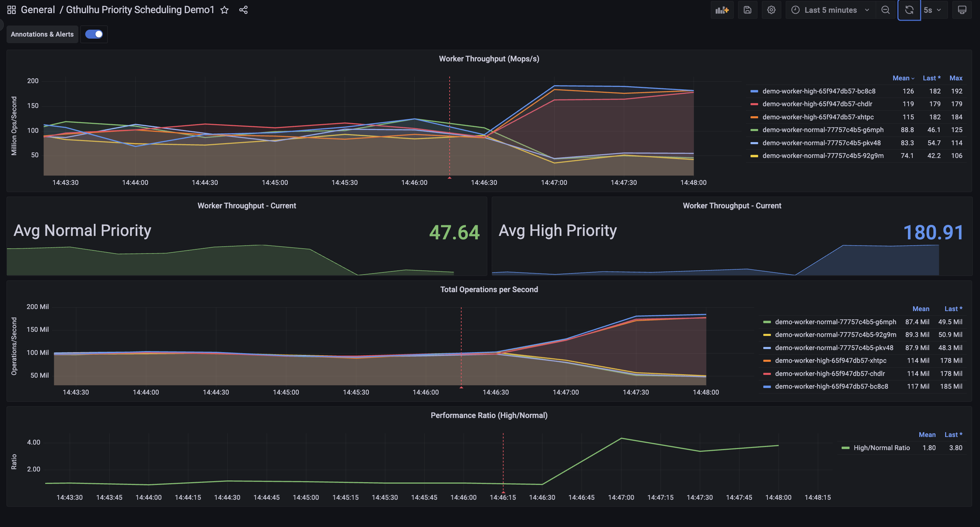Zoom out time range icon
The image size is (980, 527).
click(x=885, y=10)
